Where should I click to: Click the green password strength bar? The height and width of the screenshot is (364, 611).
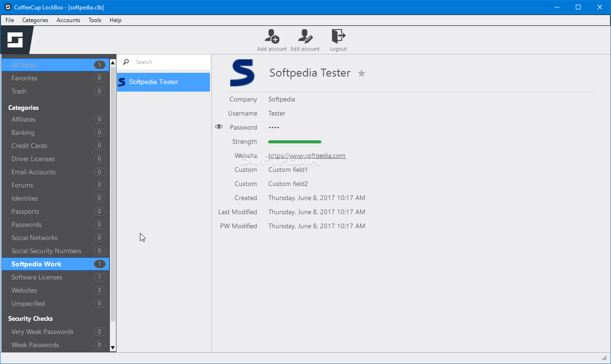click(294, 141)
